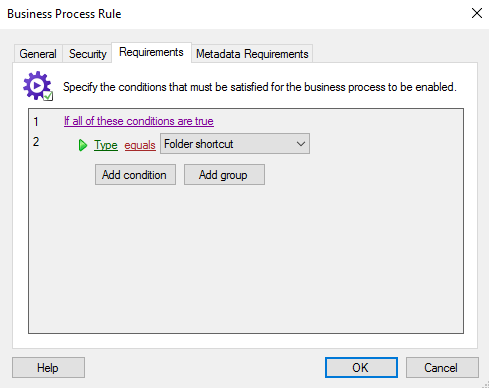Change the Type property link
The image size is (489, 388).
click(106, 145)
